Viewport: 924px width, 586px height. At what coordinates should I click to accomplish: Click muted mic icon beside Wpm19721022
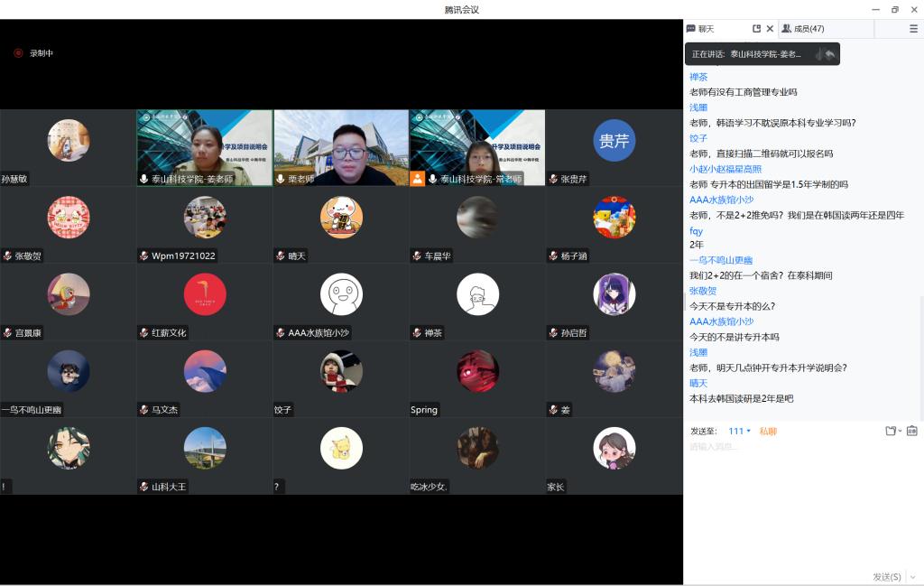[144, 256]
